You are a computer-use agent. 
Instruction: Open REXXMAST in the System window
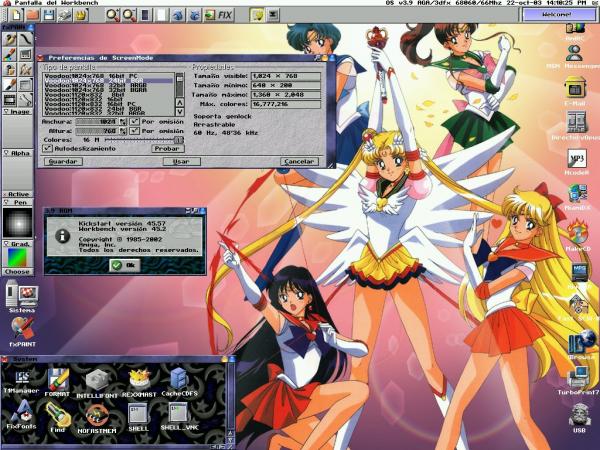click(x=139, y=383)
